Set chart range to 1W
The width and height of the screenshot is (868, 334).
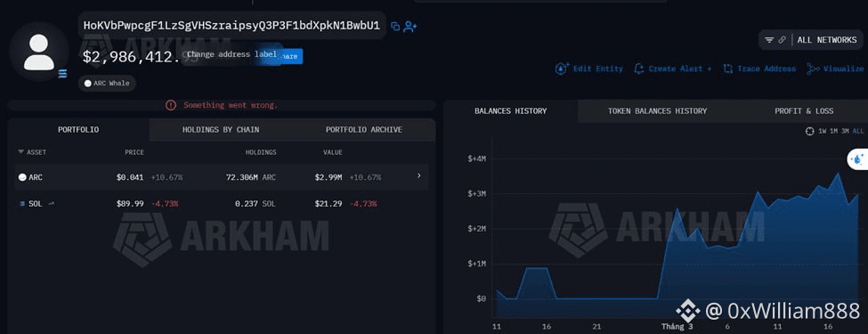point(823,131)
